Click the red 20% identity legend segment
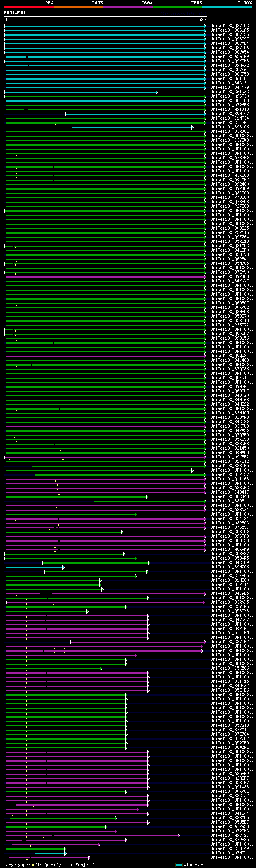 [x=29, y=7]
